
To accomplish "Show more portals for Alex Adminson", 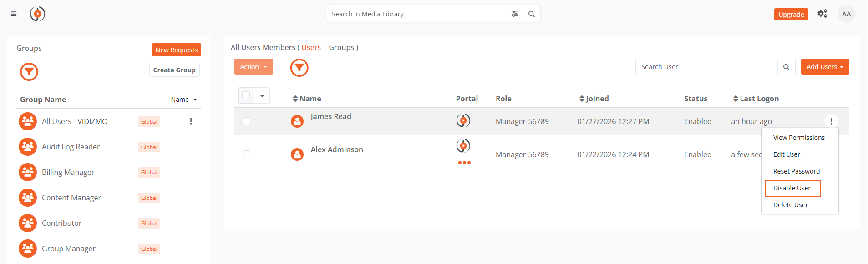I will tap(464, 163).
